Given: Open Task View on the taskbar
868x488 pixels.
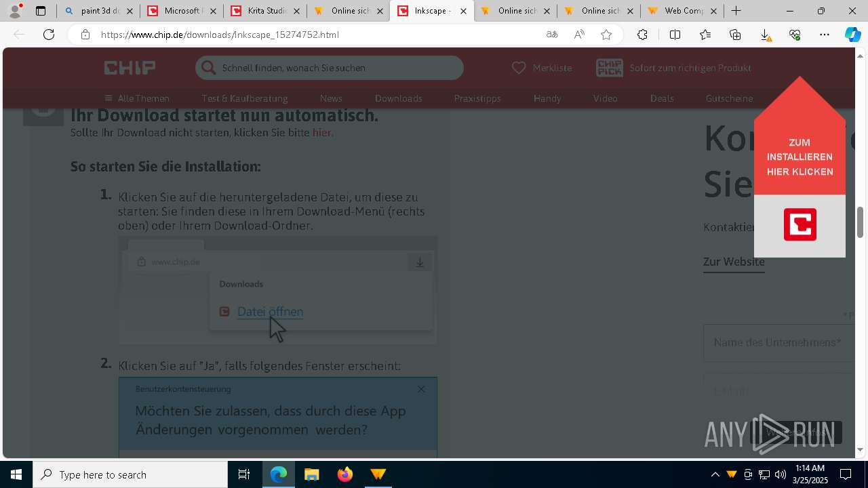Looking at the screenshot, I should point(244,474).
